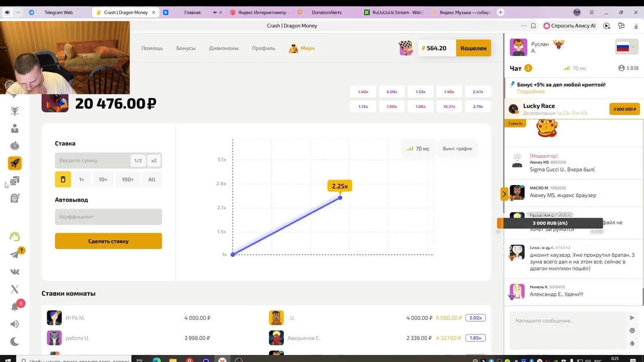Halve the bet with 1/2 button
This screenshot has width=644, height=362.
click(138, 160)
